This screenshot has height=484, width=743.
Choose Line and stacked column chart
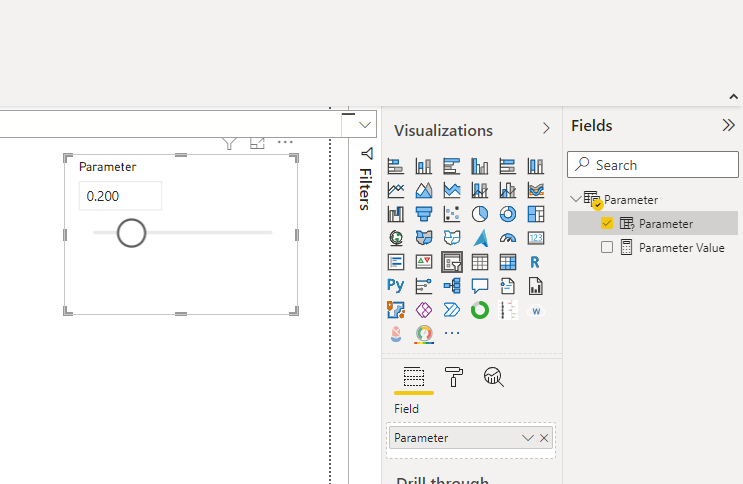tap(480, 190)
